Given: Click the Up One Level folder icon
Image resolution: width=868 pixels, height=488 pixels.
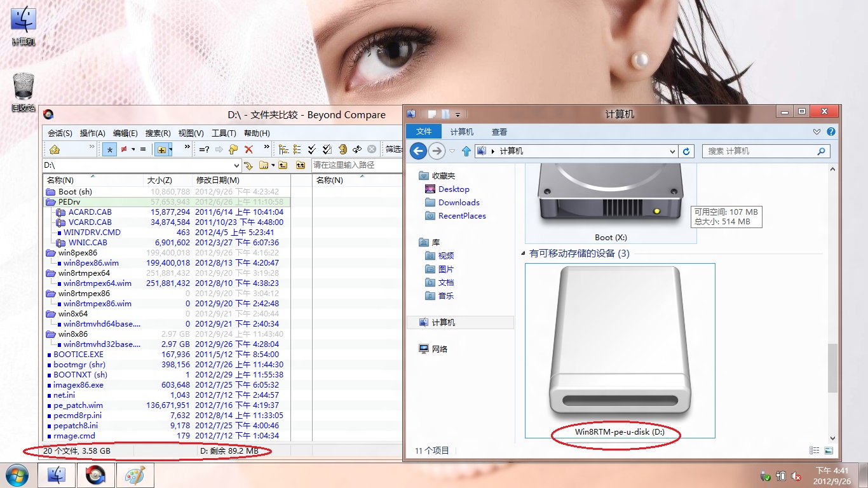Looking at the screenshot, I should [283, 165].
